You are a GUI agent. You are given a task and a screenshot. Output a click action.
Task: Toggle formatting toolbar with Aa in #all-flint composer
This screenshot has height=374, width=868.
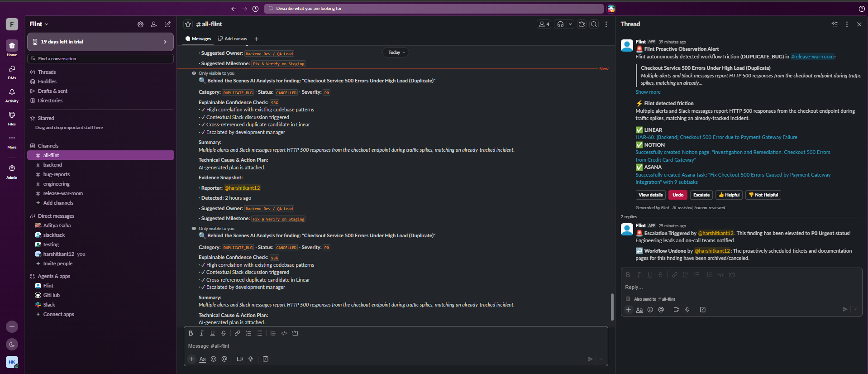coord(203,359)
